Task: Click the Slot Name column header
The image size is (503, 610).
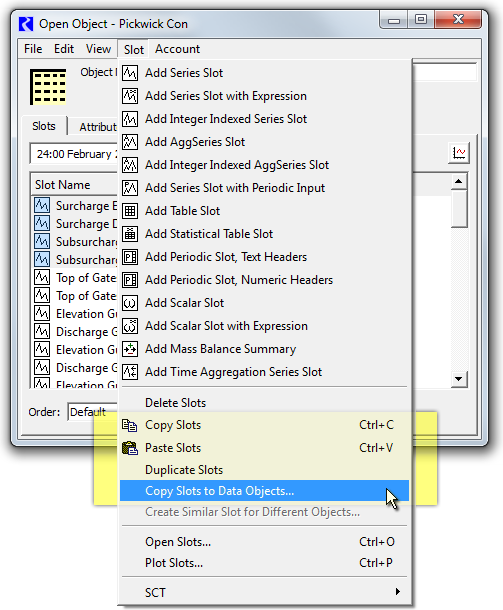Action: 74,184
